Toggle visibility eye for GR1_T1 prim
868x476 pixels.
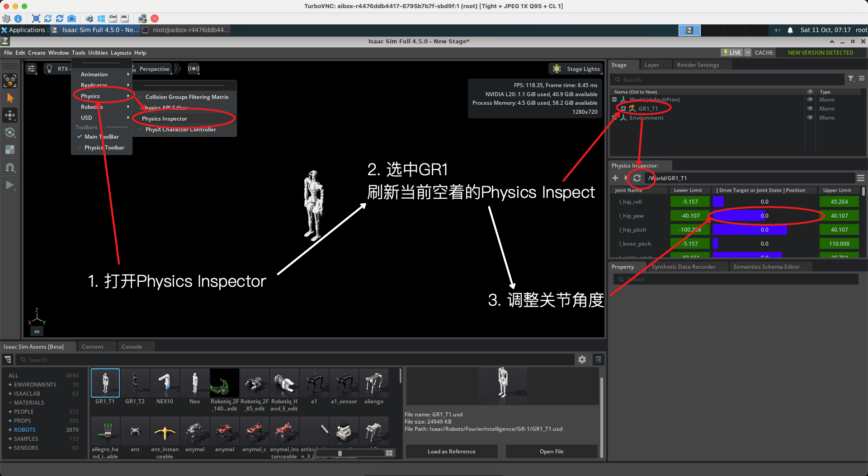810,108
